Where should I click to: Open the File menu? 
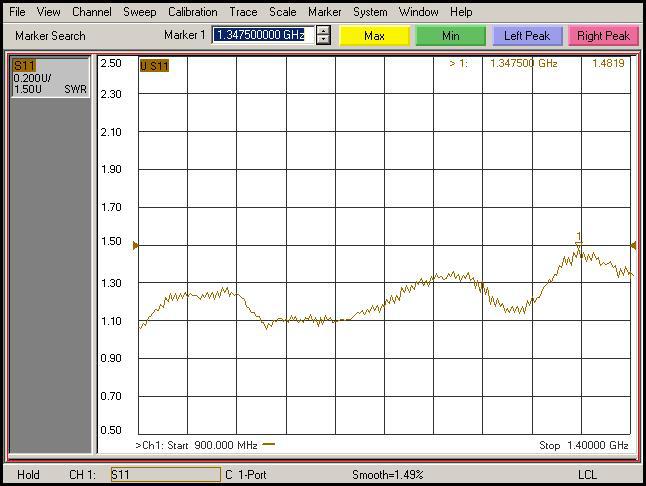click(17, 12)
